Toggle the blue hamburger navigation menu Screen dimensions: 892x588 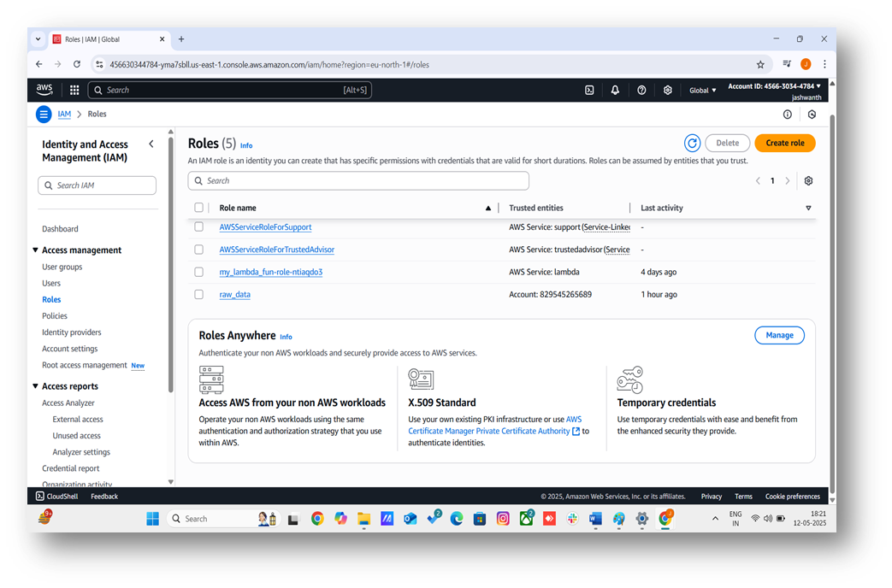pyautogui.click(x=44, y=115)
